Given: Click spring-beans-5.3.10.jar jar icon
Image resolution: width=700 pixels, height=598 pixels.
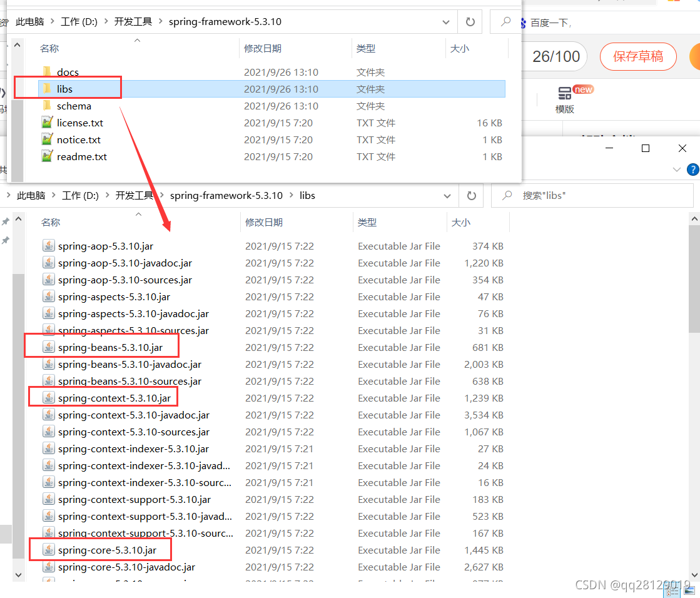Looking at the screenshot, I should click(x=49, y=347).
